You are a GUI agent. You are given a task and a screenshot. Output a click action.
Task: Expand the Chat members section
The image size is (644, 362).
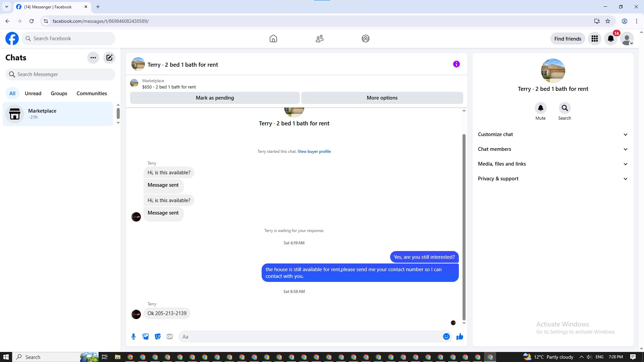[x=553, y=149]
